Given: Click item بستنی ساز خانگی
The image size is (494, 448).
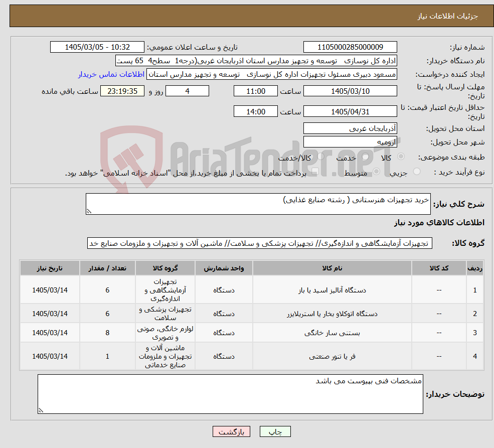Looking at the screenshot, I should click(332, 333).
